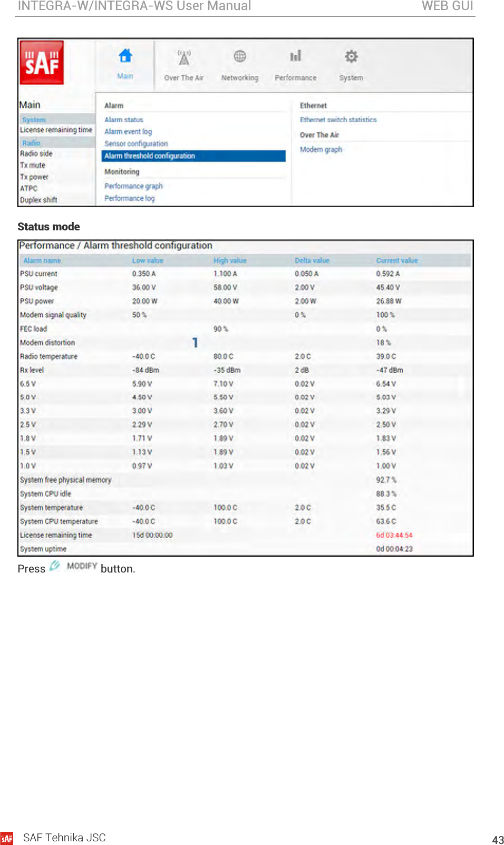Select the PSU current row name

pyautogui.click(x=38, y=274)
